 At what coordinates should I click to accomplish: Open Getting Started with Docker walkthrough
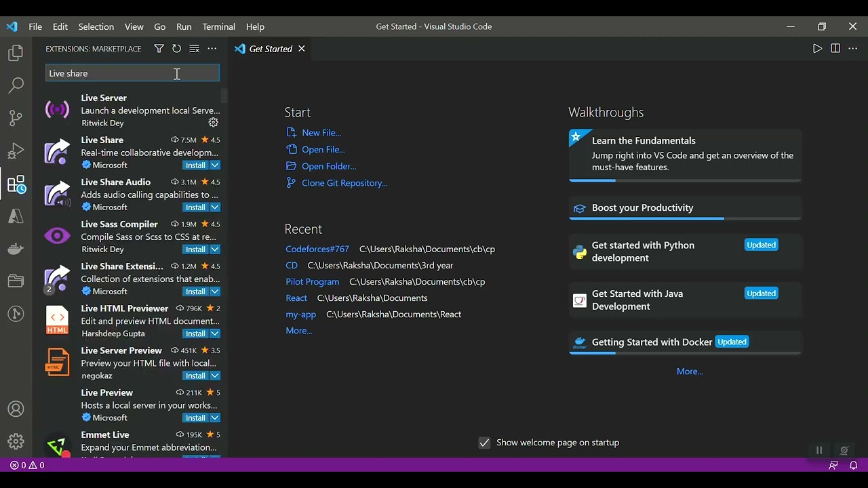tap(685, 342)
